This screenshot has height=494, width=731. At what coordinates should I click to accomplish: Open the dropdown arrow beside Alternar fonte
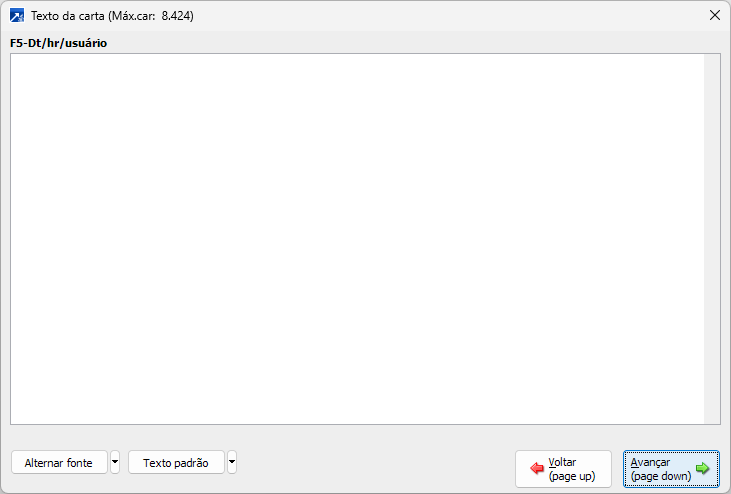[115, 462]
